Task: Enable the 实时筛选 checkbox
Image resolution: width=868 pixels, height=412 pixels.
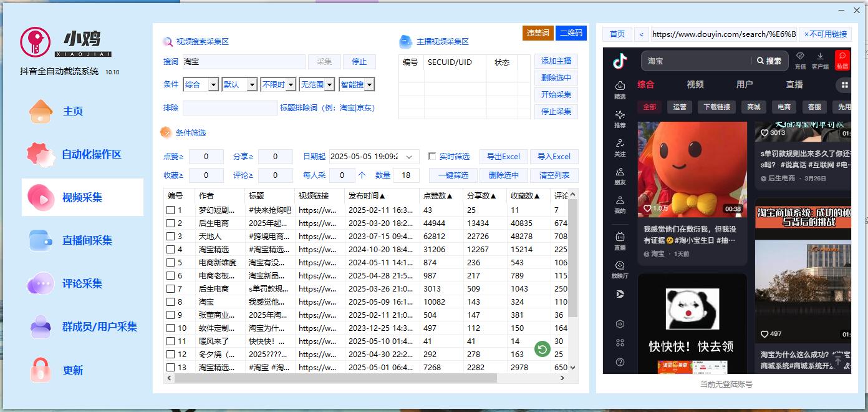Action: pyautogui.click(x=432, y=157)
